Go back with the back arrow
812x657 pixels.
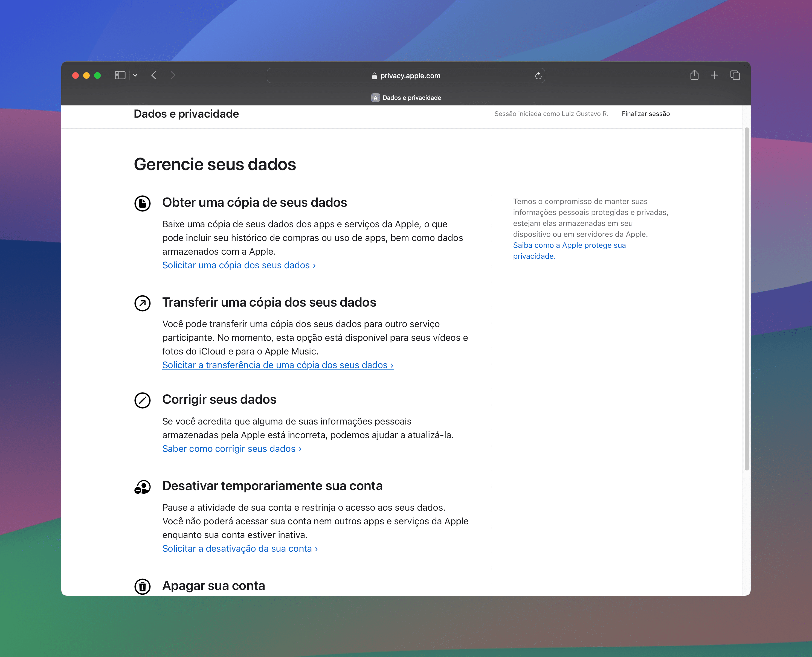pos(153,75)
